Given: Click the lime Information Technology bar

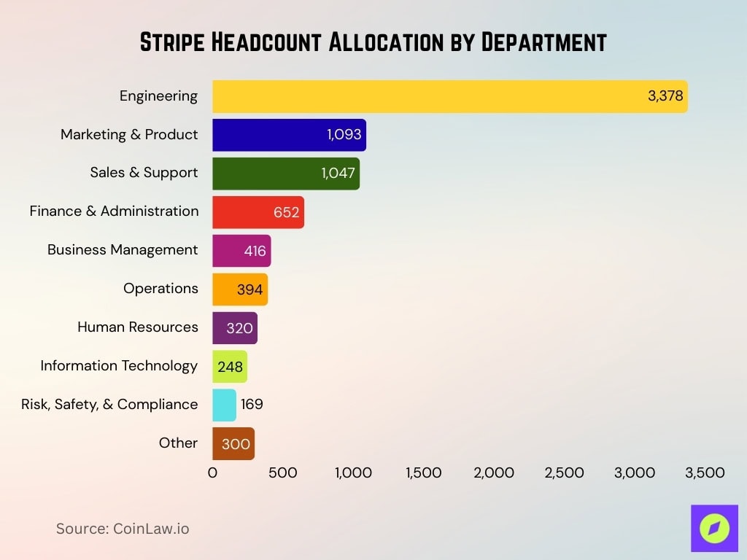Looking at the screenshot, I should pos(228,366).
